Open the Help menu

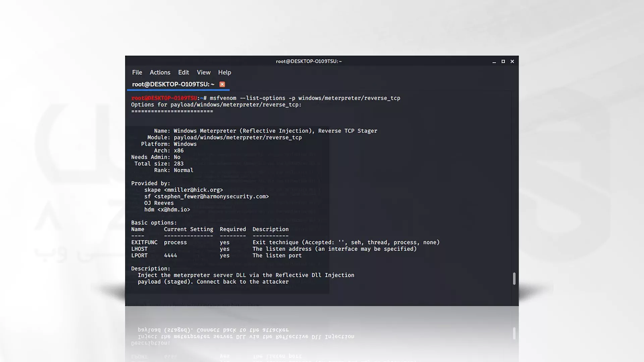point(224,72)
